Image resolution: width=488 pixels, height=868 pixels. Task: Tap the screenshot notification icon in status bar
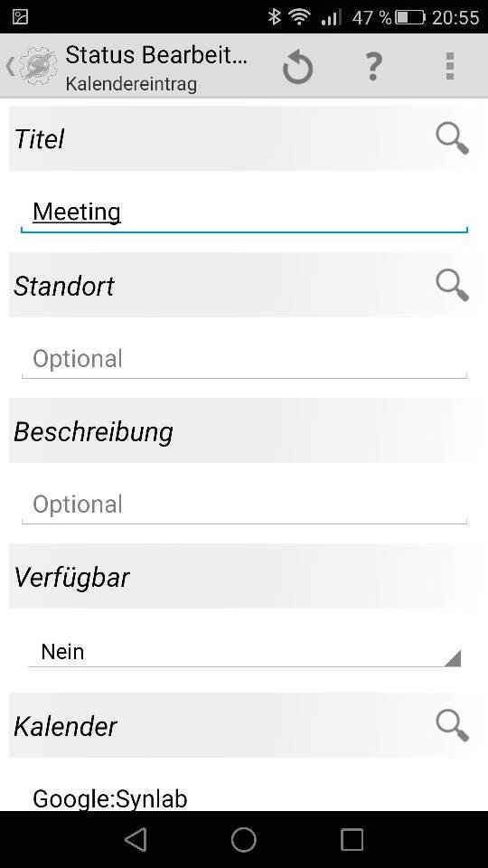(20, 16)
